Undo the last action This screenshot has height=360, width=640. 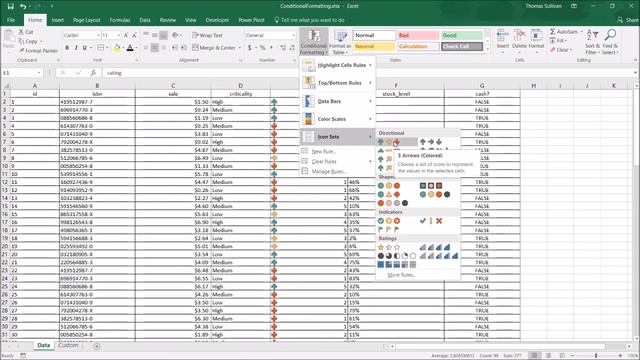click(x=23, y=6)
